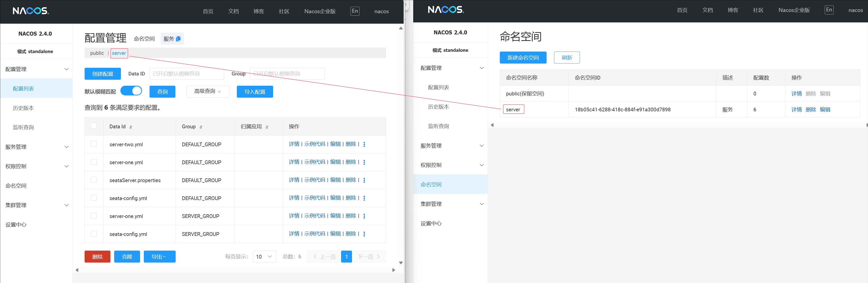Check the select-all checkbox in table header

point(94,126)
